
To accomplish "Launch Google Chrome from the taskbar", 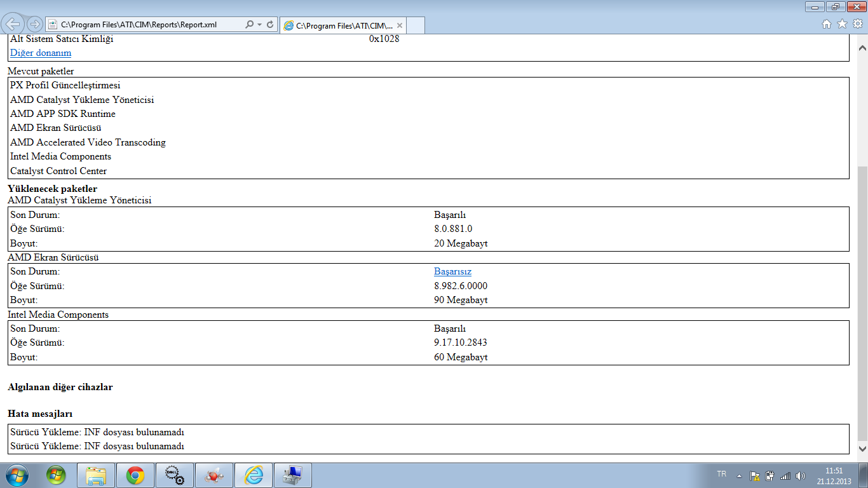I will (x=135, y=475).
